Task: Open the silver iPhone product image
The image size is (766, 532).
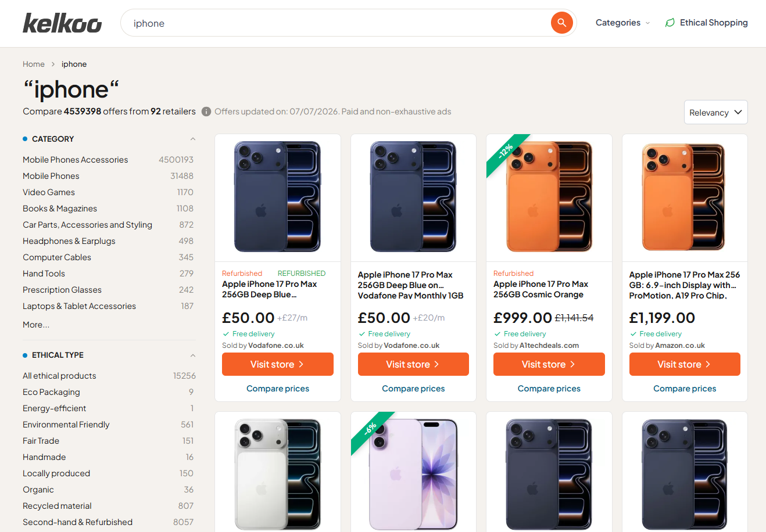Action: [278, 474]
